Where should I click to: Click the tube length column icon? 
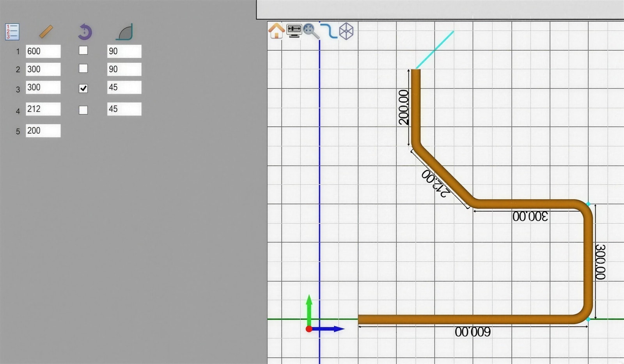(x=46, y=32)
